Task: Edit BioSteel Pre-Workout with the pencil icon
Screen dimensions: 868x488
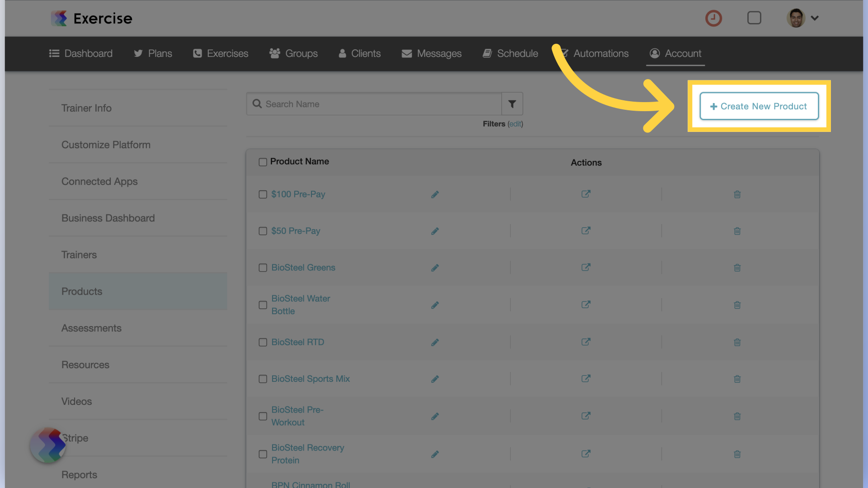Action: click(x=435, y=416)
